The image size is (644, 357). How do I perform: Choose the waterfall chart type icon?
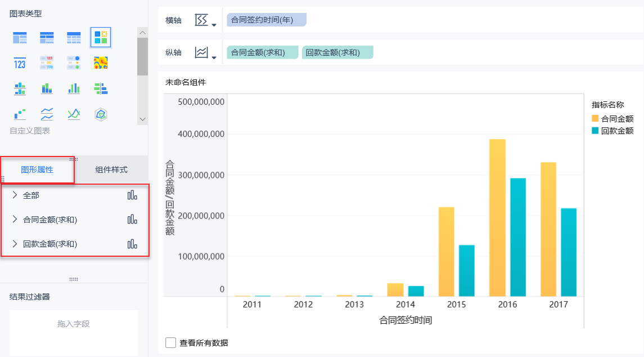tap(20, 114)
